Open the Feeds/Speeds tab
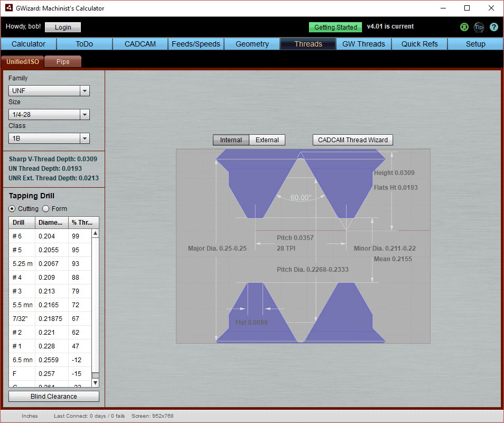 pyautogui.click(x=195, y=44)
